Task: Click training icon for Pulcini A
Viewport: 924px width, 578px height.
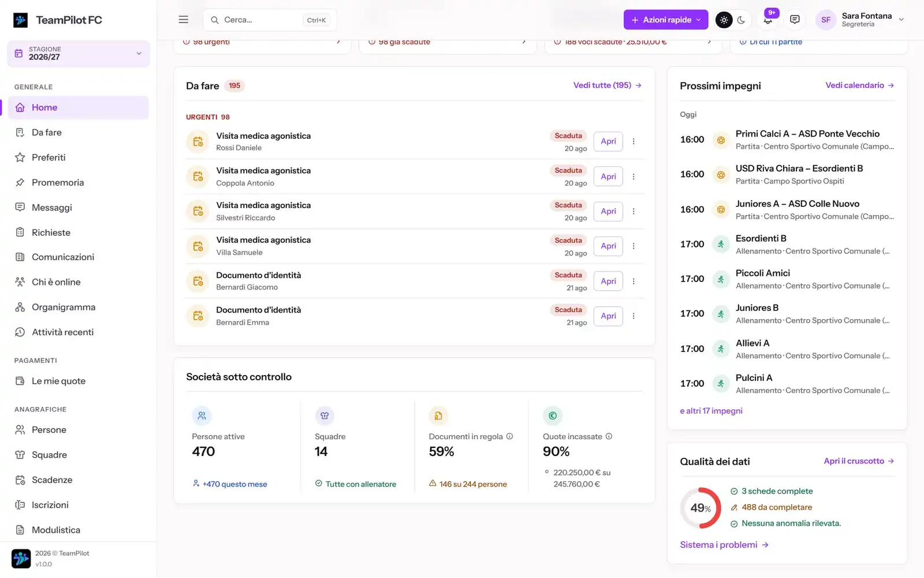Action: coord(721,384)
